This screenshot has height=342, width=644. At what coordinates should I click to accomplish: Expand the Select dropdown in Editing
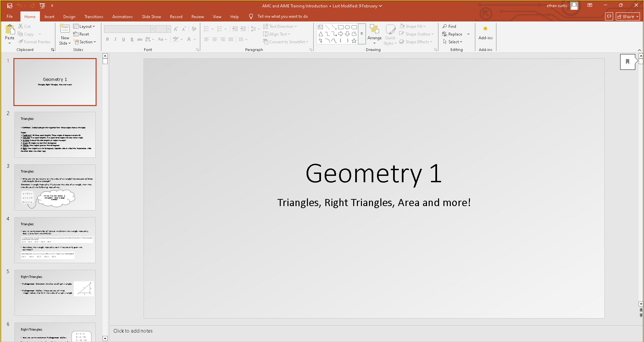[453, 42]
